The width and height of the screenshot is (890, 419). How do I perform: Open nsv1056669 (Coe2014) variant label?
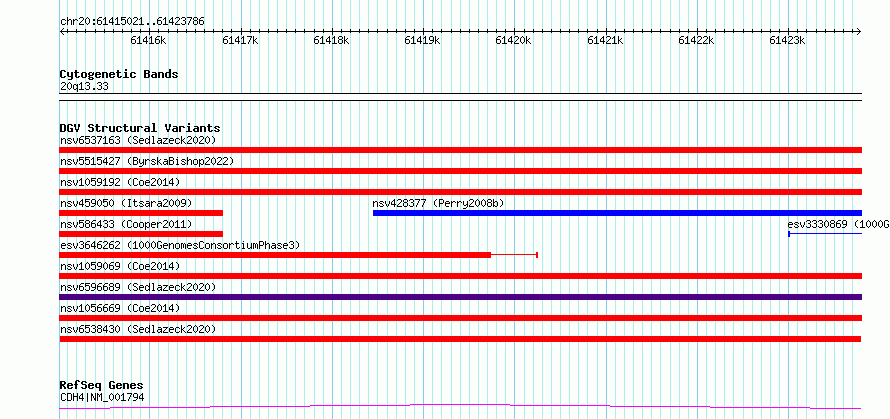pyautogui.click(x=120, y=308)
